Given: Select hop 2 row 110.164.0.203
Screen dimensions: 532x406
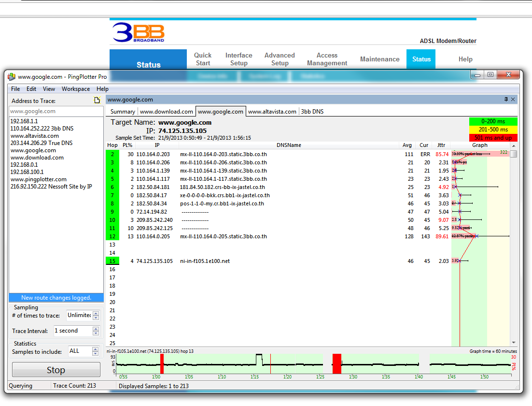Looking at the screenshot, I should pyautogui.click(x=307, y=154).
